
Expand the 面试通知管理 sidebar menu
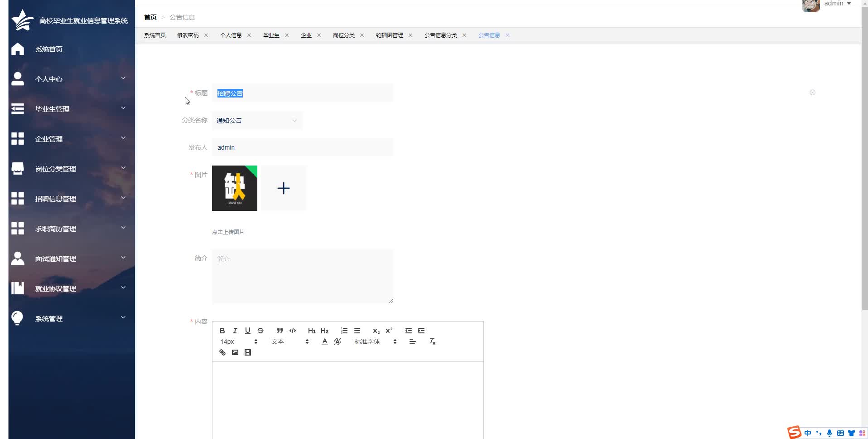pos(72,259)
